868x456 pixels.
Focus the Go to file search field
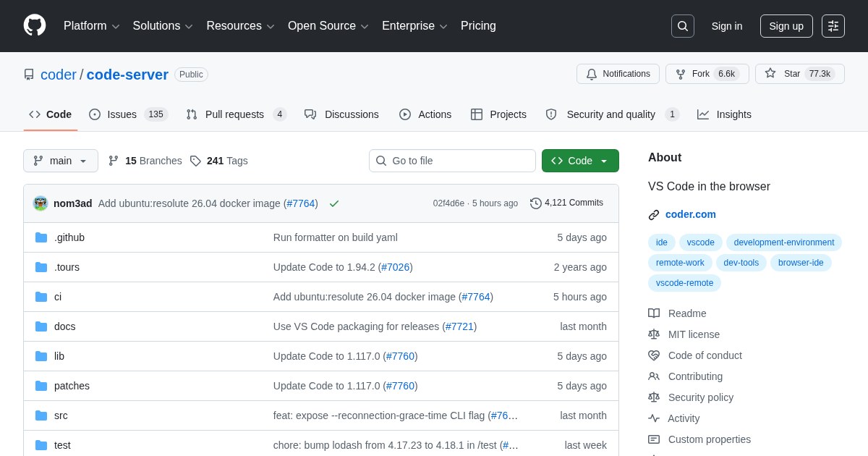pyautogui.click(x=452, y=161)
